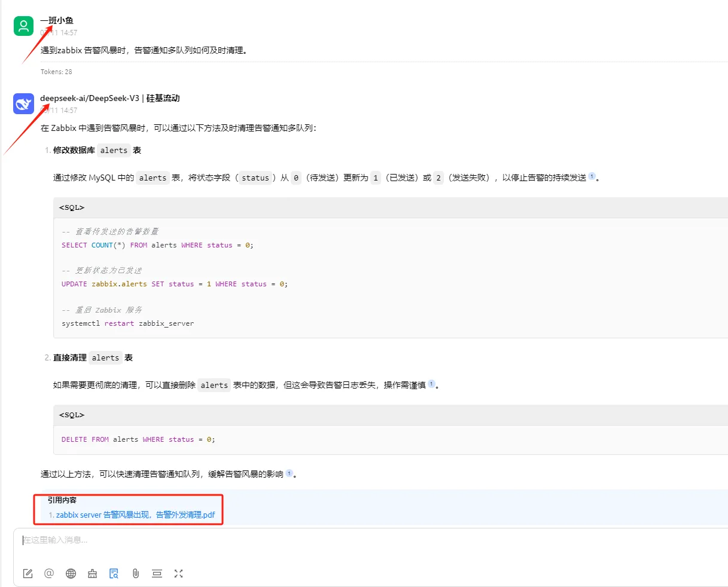
Task: Click the first <SQL> code block header
Action: (391, 207)
